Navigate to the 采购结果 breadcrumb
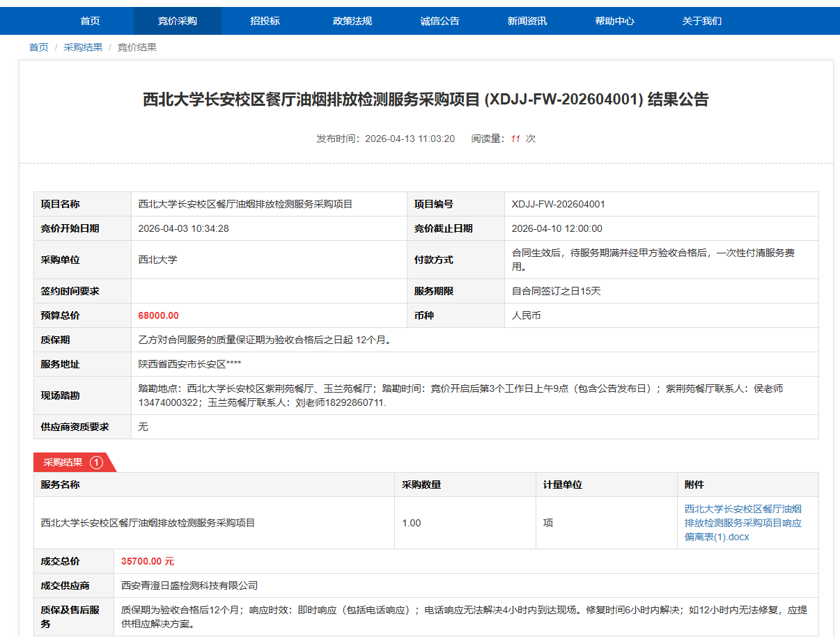840x637 pixels. click(83, 47)
